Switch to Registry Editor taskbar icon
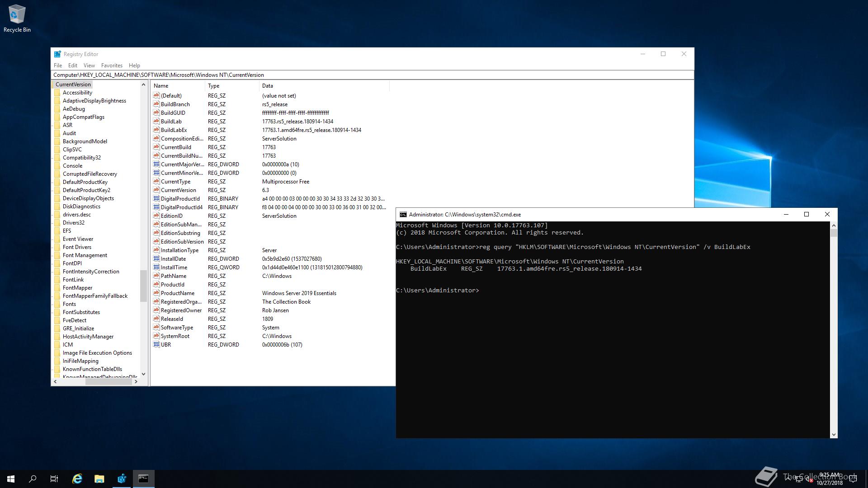The image size is (868, 488). point(122,479)
